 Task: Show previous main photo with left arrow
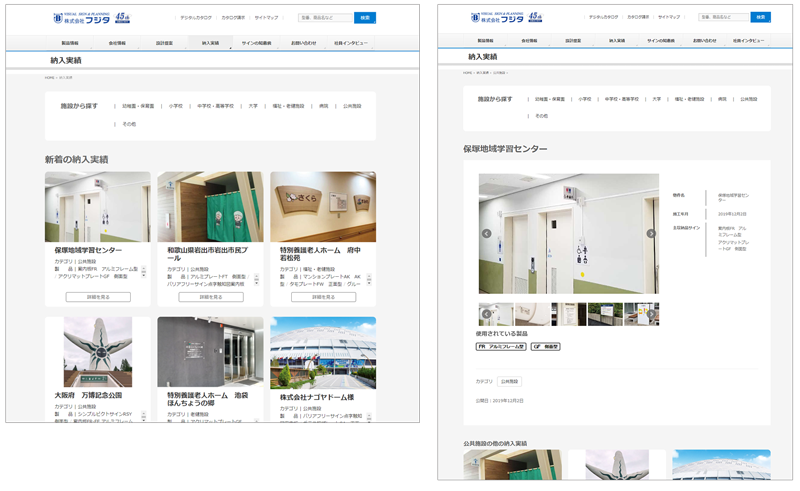[487, 233]
